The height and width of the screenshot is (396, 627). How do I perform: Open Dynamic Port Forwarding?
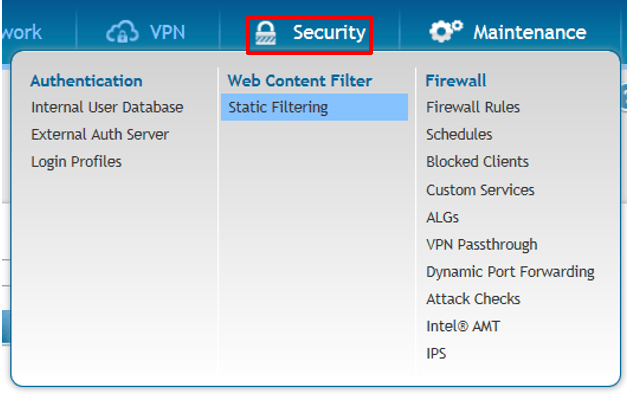click(510, 272)
